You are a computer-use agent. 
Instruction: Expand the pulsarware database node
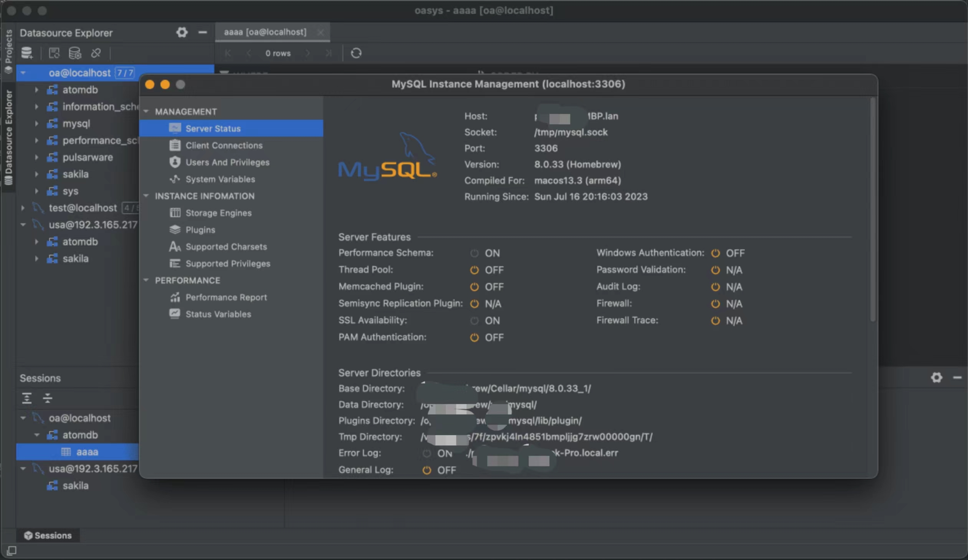click(36, 157)
